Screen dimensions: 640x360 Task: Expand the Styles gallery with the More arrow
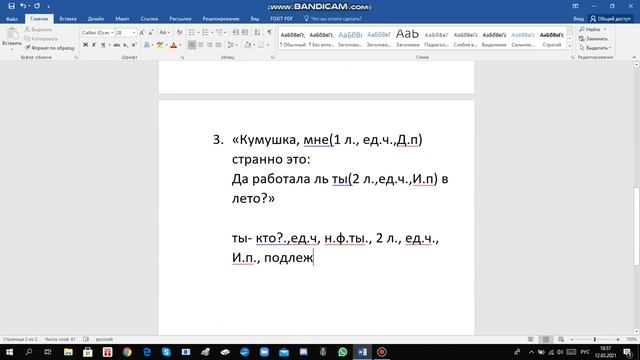pyautogui.click(x=570, y=47)
